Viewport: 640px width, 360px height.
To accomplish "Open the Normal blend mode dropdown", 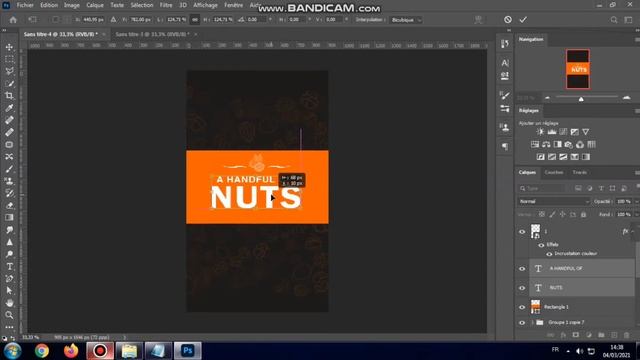I will click(554, 201).
